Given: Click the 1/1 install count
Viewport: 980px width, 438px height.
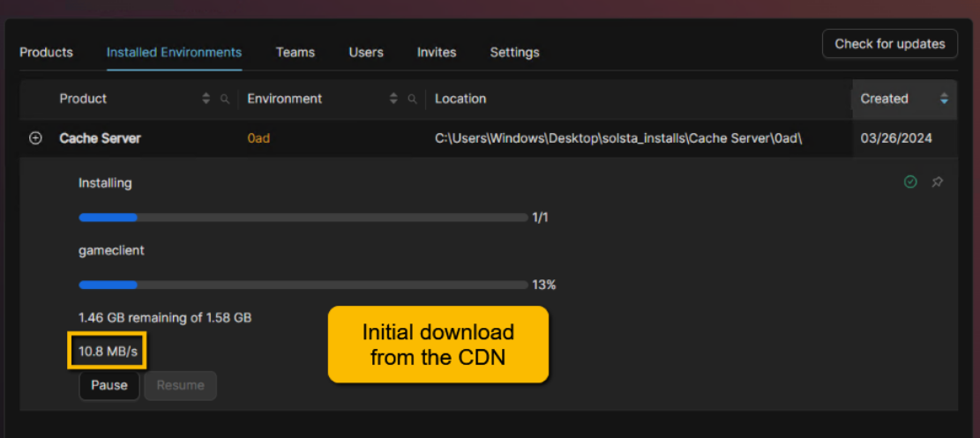Looking at the screenshot, I should 540,218.
